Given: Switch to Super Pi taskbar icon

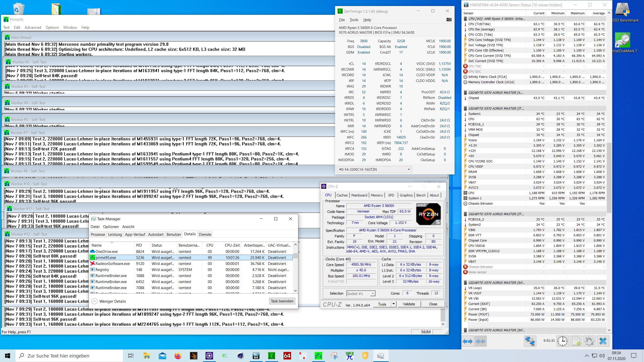Looking at the screenshot, I should click(349, 355).
